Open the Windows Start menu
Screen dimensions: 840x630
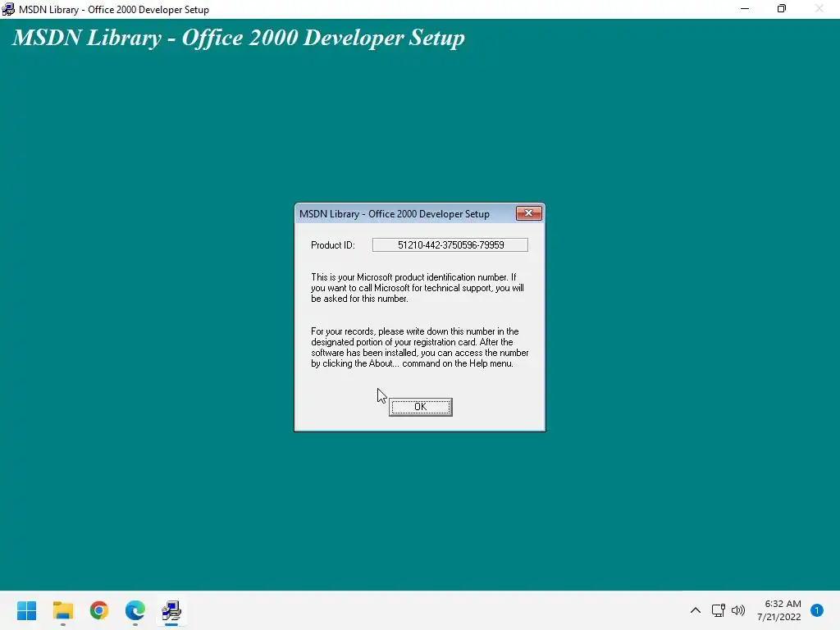[27, 610]
